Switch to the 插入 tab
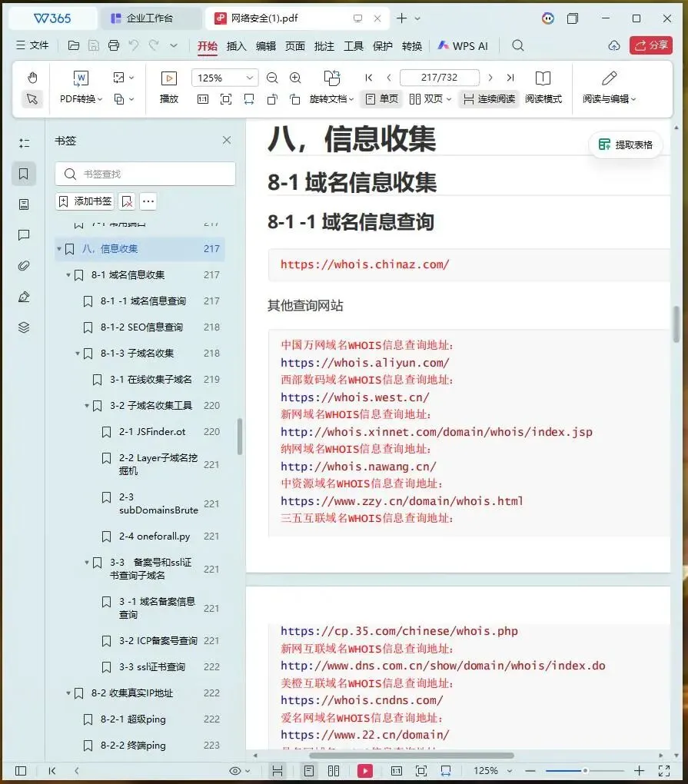 pyautogui.click(x=237, y=46)
